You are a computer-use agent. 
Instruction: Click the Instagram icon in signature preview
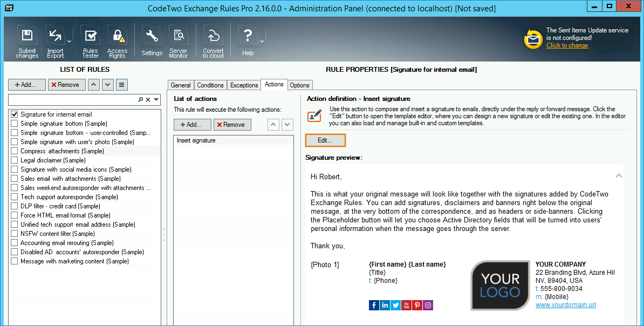click(428, 305)
